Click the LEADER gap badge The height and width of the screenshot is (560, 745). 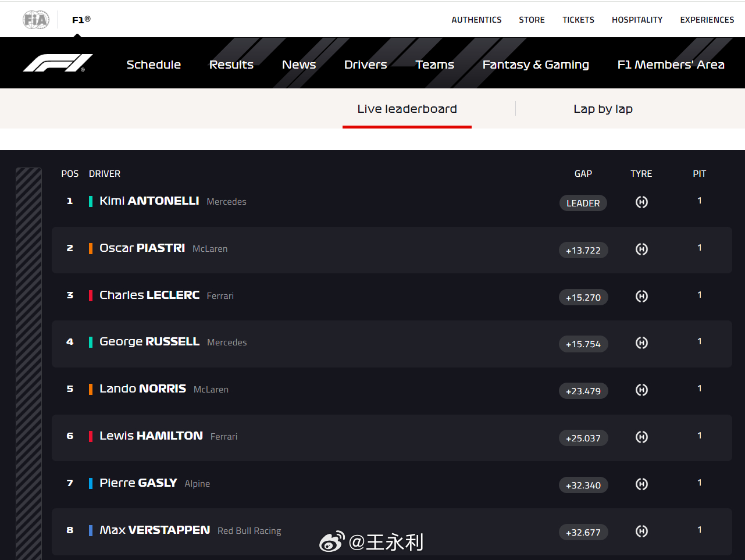(x=583, y=203)
